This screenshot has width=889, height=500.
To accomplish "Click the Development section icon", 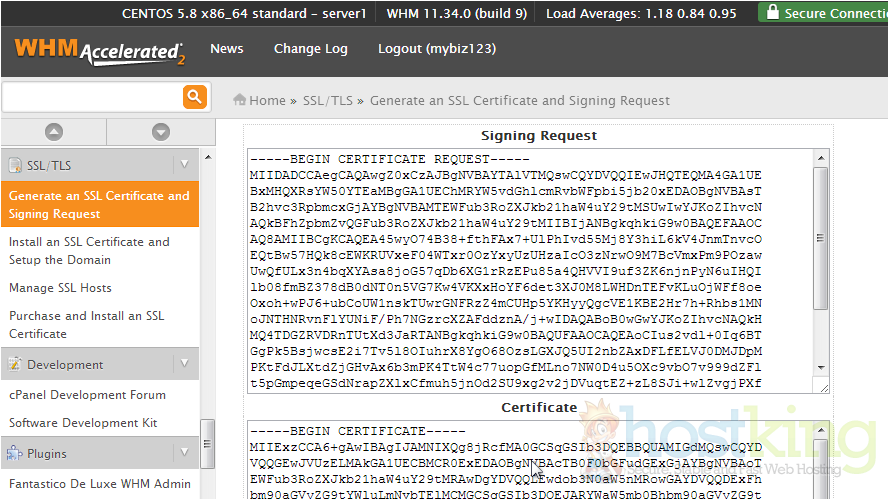I will pos(14,365).
